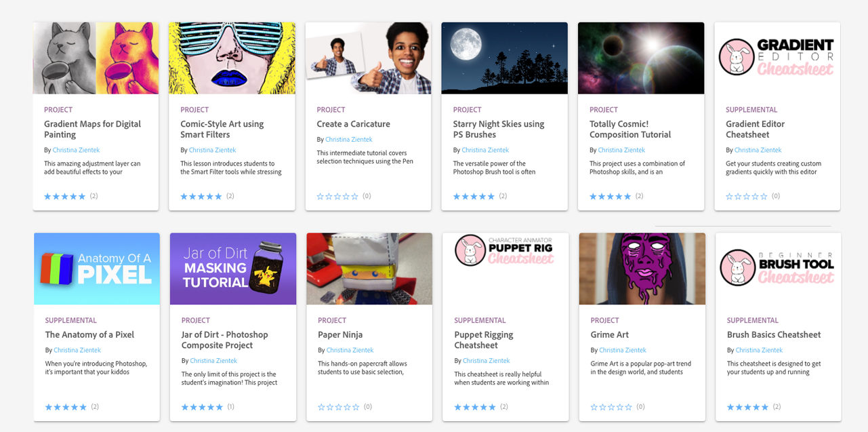The height and width of the screenshot is (432, 868).
Task: Open the Totally Cosmic! Composition Tutorial title
Action: tap(630, 130)
